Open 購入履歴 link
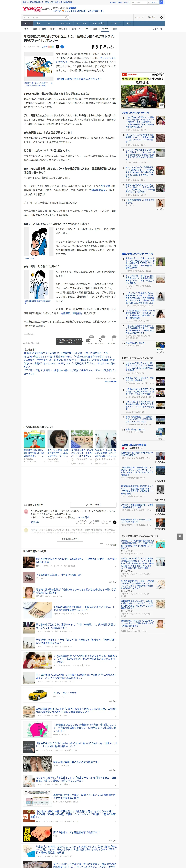The image size is (186, 868). pyautogui.click(x=152, y=18)
